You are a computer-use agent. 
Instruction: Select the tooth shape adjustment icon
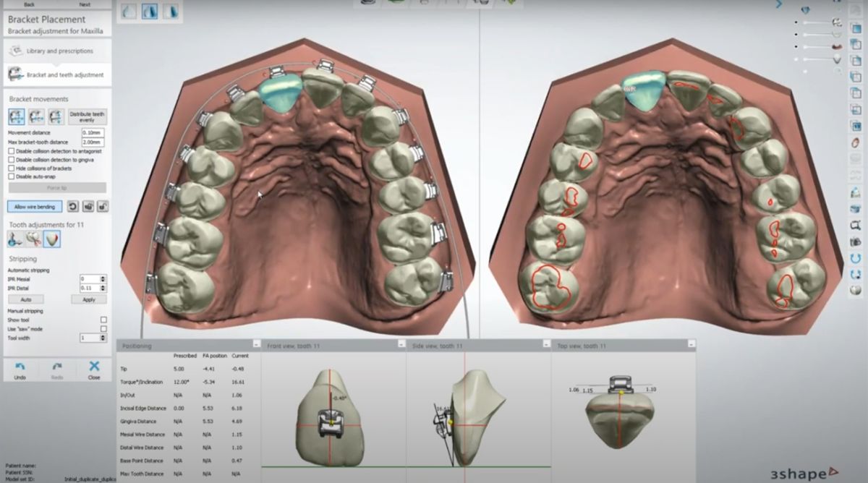pyautogui.click(x=51, y=239)
